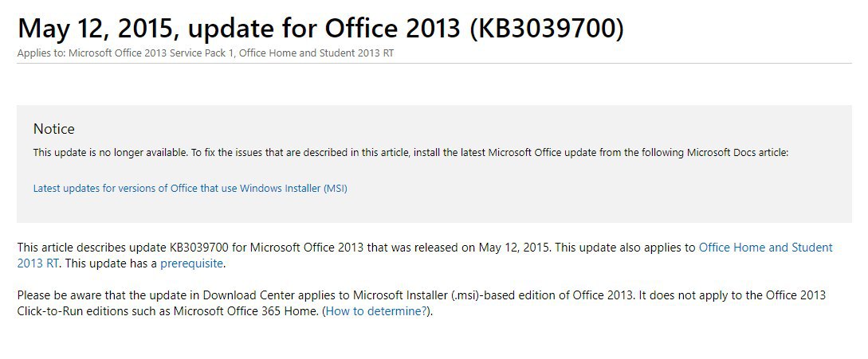Click the sentence beginning "This article describes update"

pos(284,248)
